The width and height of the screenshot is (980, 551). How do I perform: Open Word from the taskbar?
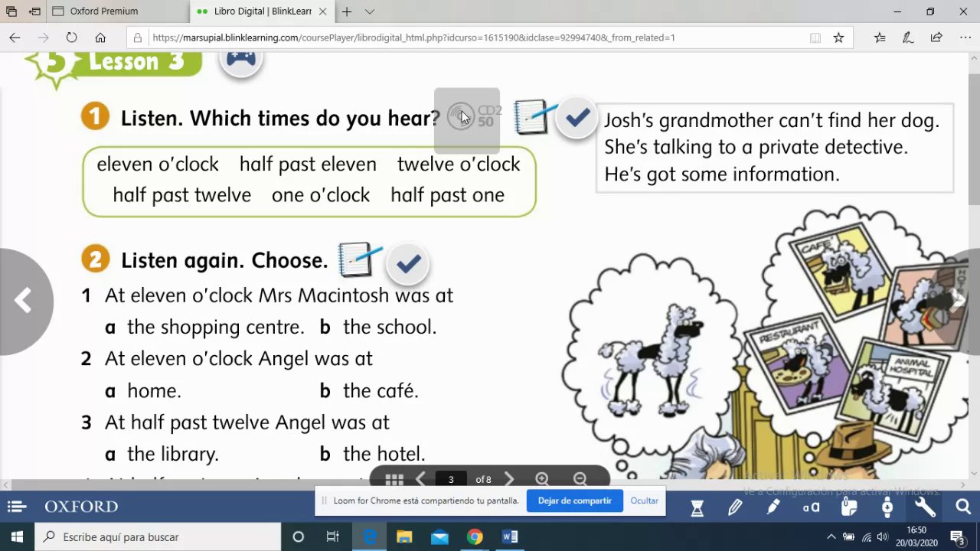[510, 537]
